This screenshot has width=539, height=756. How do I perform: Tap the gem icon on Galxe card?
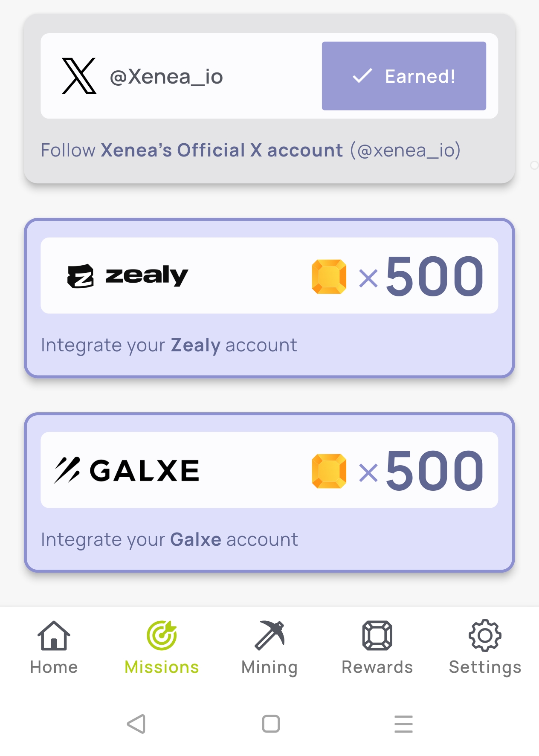(329, 471)
